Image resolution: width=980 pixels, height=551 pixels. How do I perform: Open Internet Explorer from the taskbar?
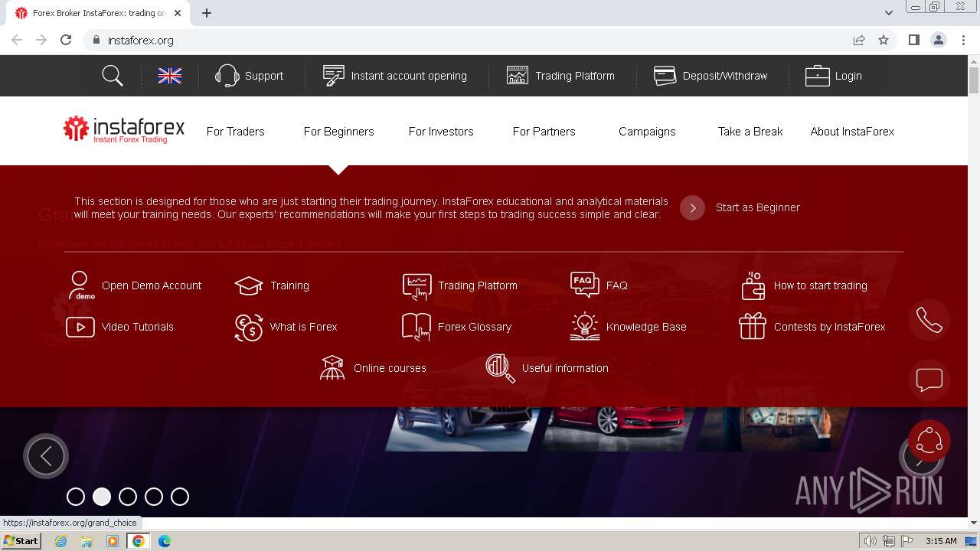tap(61, 541)
